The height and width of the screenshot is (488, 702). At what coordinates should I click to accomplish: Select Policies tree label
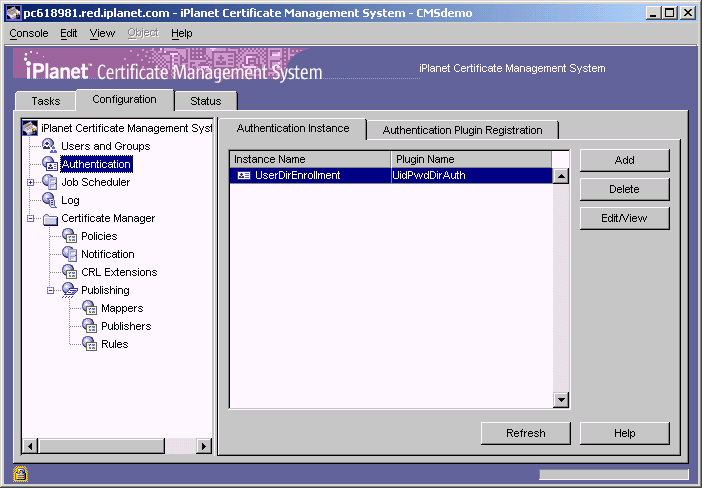coord(99,236)
